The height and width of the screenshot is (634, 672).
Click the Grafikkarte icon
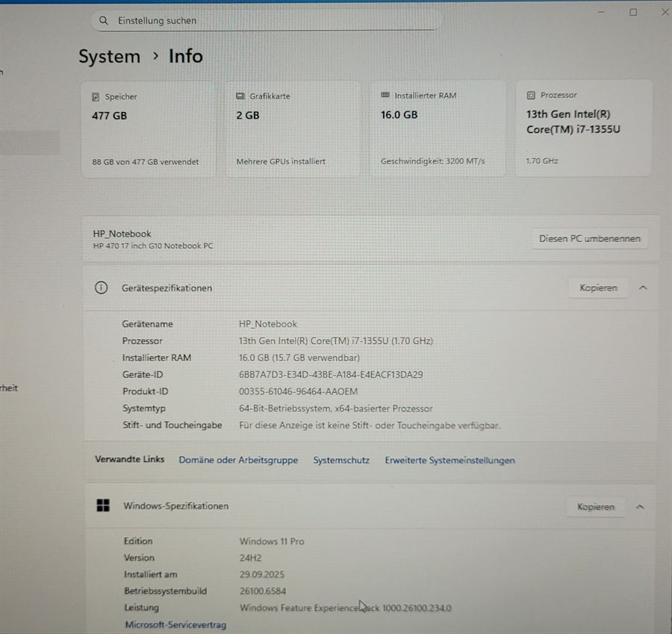tap(240, 96)
